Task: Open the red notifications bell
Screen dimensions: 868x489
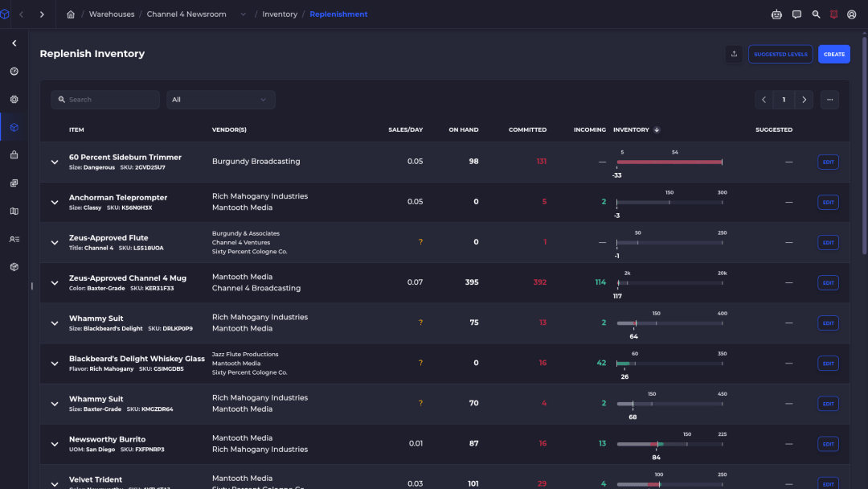Action: pyautogui.click(x=833, y=14)
